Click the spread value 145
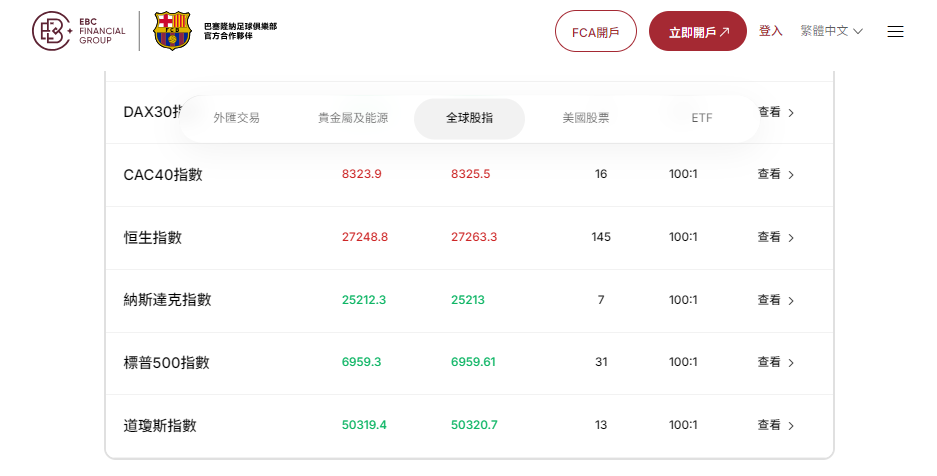This screenshot has height=476, width=937. tap(601, 237)
